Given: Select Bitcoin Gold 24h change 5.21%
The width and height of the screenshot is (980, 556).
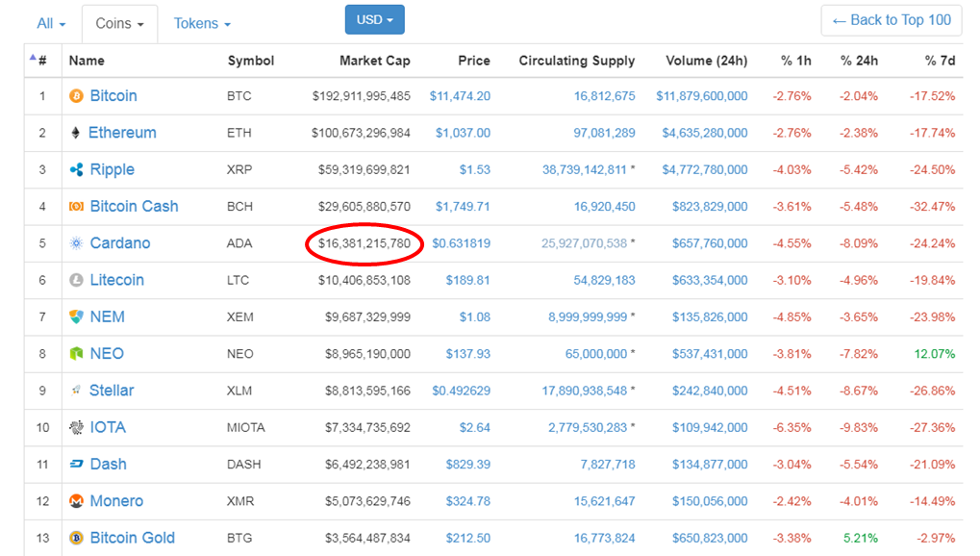Looking at the screenshot, I should point(861,538).
